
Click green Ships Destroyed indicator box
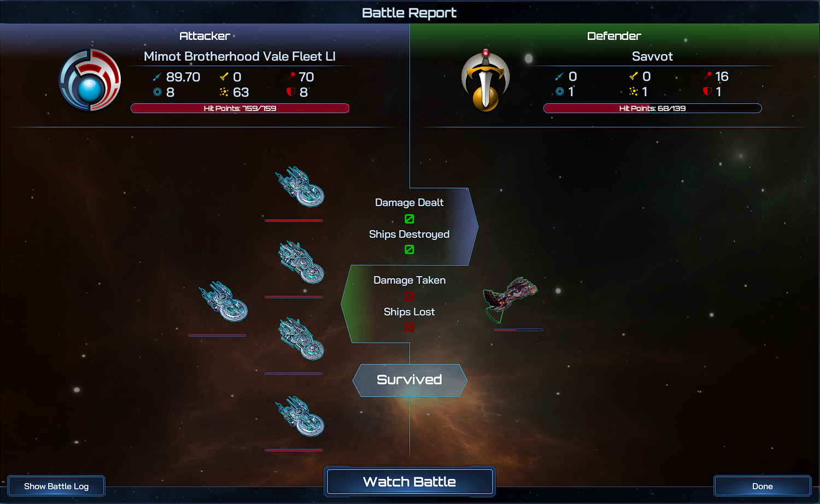409,249
